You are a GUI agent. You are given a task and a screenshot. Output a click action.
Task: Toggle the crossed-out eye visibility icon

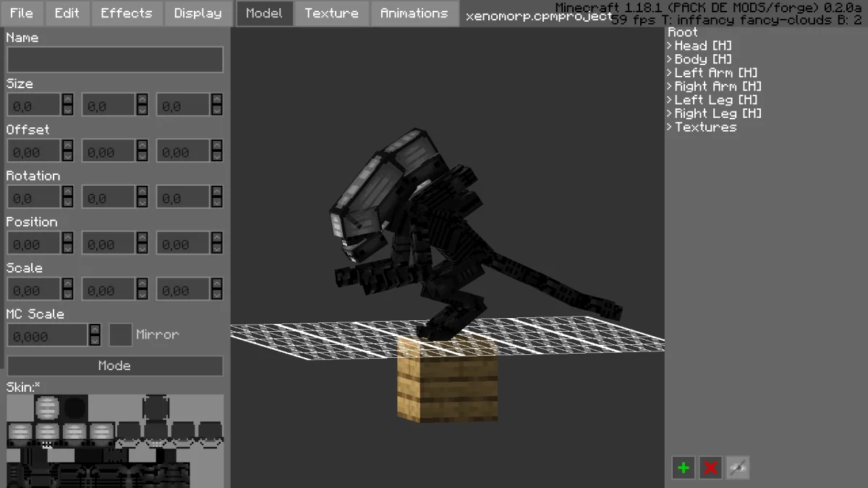click(738, 468)
